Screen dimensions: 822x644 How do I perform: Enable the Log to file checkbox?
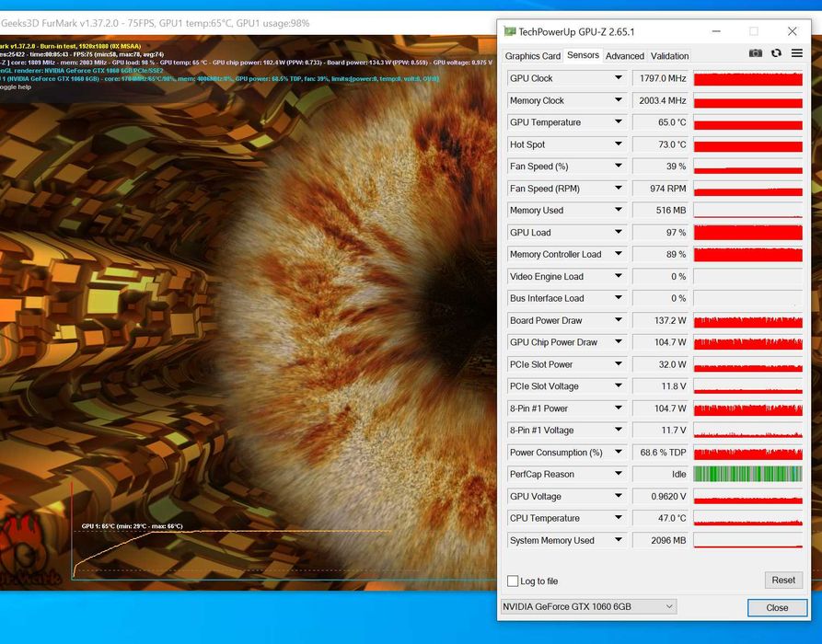513,581
